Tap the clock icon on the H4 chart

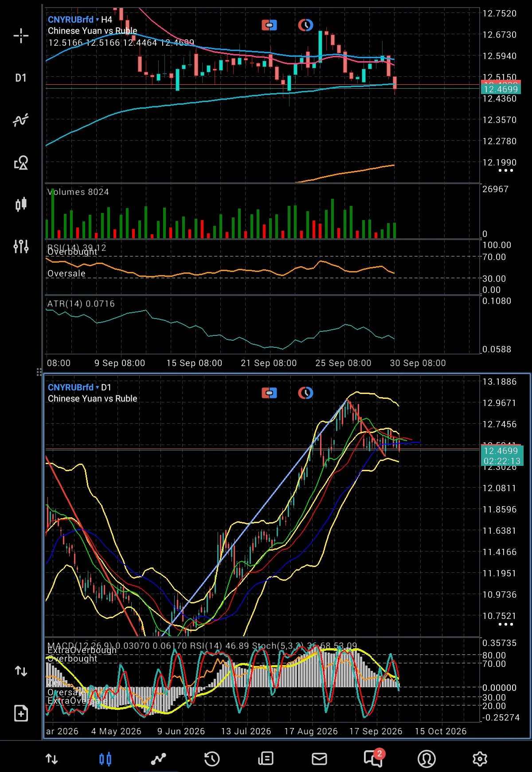tap(305, 25)
